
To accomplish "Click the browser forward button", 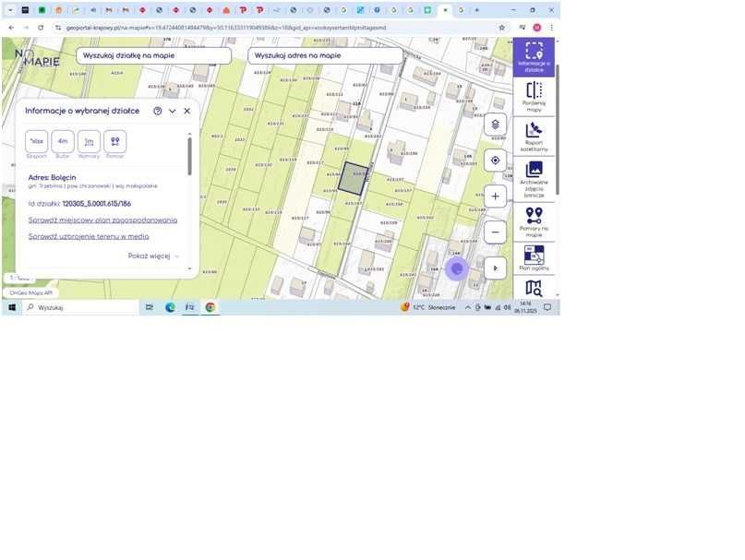I will point(26,28).
